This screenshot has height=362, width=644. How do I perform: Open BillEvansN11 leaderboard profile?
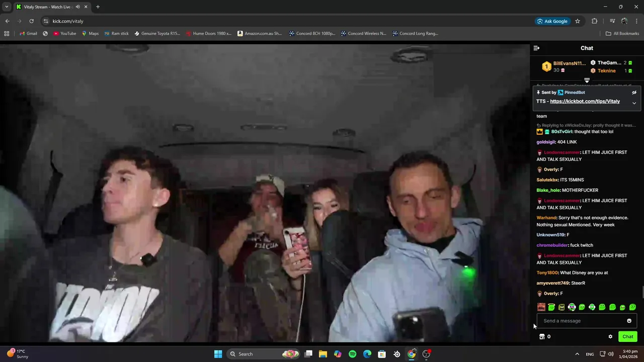(570, 63)
